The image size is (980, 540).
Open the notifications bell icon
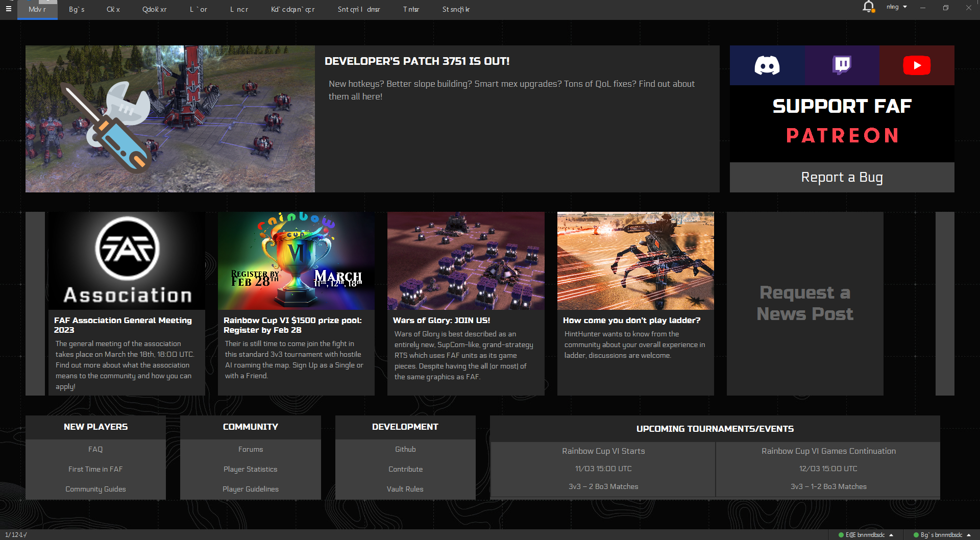click(868, 7)
